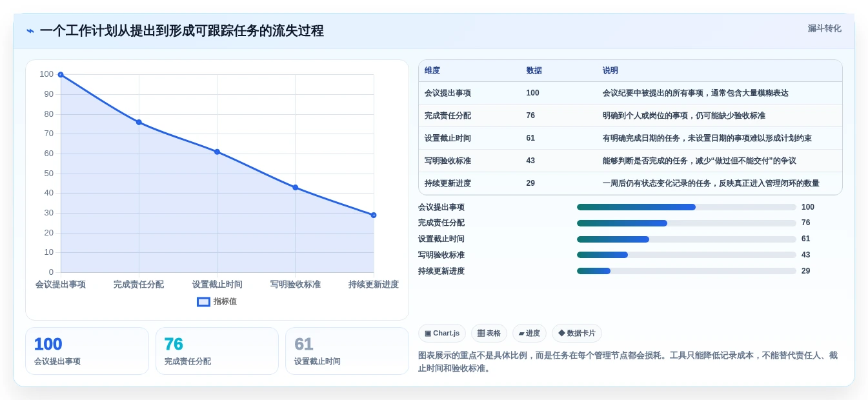Click the table value 43
This screenshot has height=400, width=868.
(x=530, y=161)
